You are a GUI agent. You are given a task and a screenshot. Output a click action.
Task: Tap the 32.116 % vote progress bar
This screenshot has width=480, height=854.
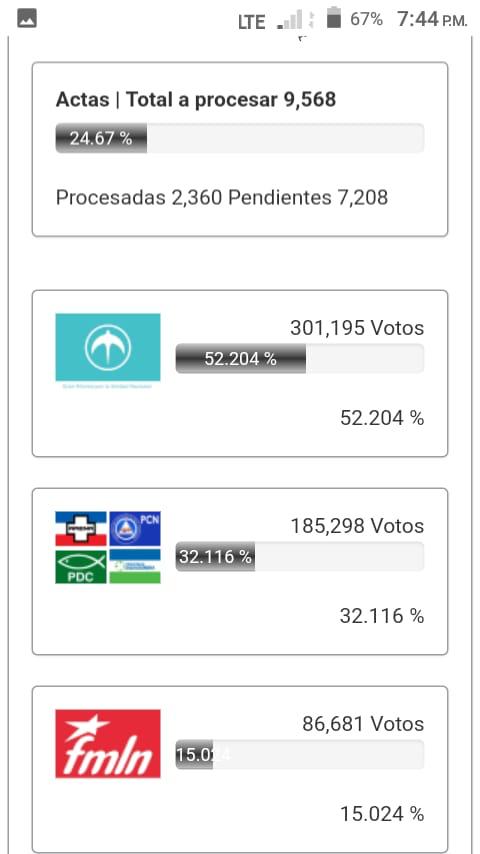pos(300,556)
